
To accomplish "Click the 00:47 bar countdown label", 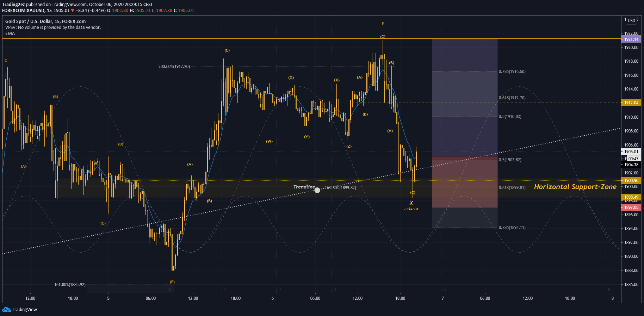I will [633, 159].
